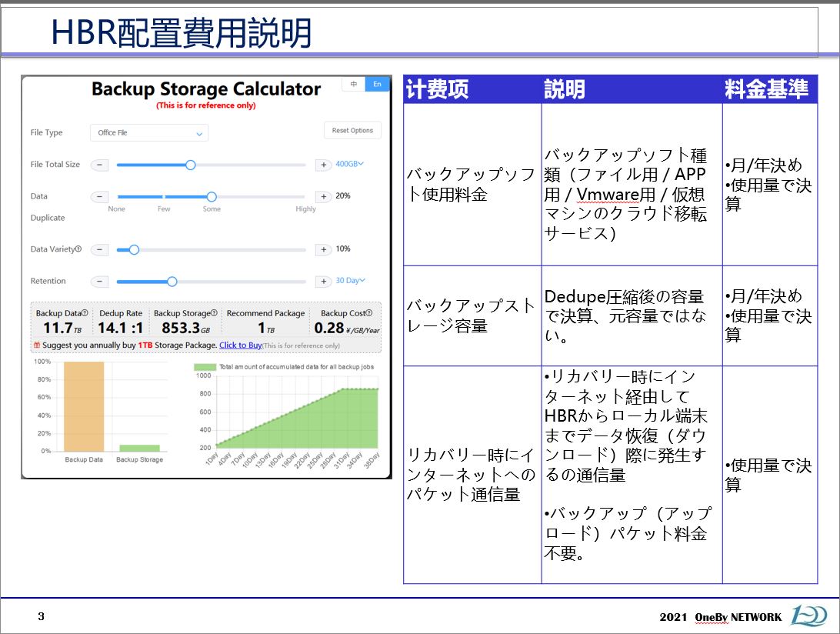Raise Retention with the plus button

point(324,282)
